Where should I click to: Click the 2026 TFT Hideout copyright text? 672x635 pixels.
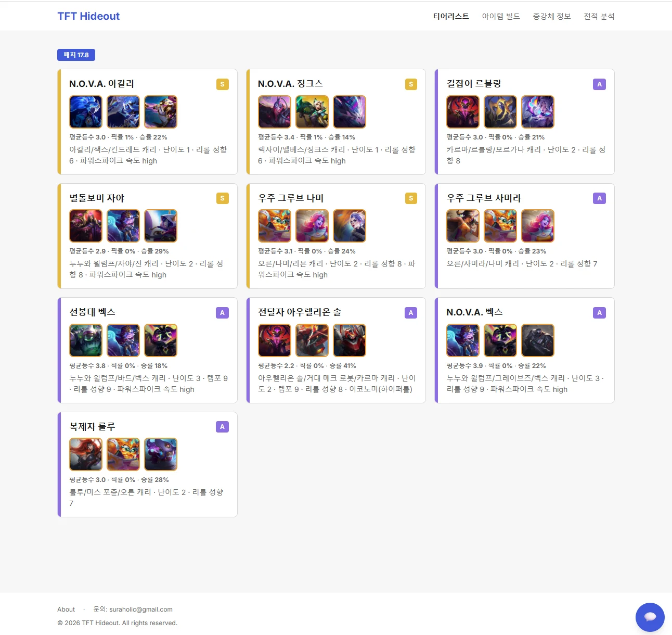118,623
